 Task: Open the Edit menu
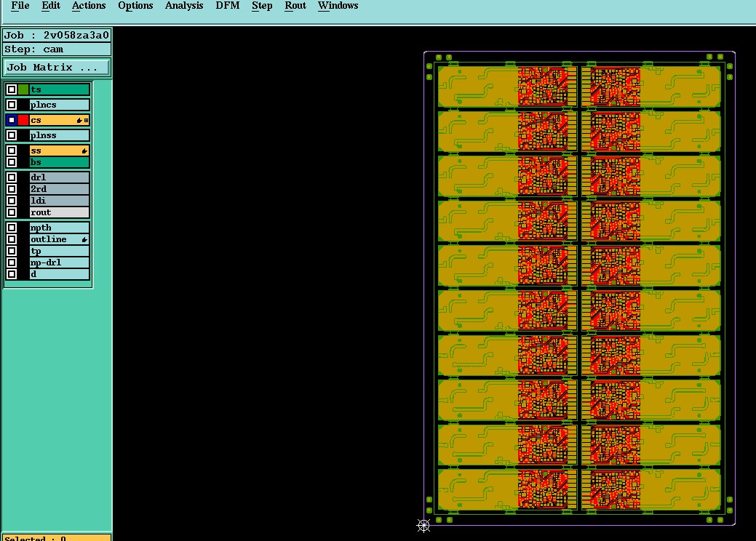click(x=51, y=6)
